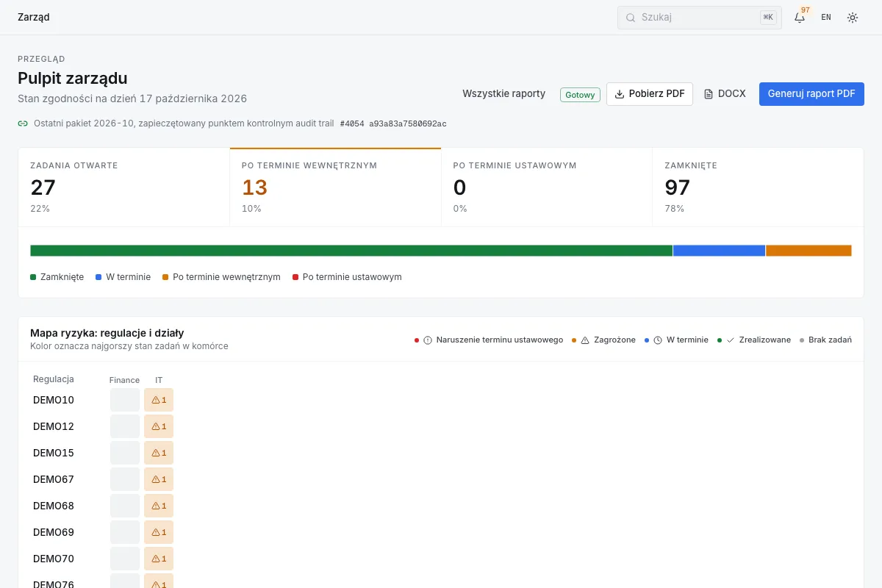The height and width of the screenshot is (588, 882).
Task: Download the report via Pobierz PDF
Action: click(x=650, y=93)
